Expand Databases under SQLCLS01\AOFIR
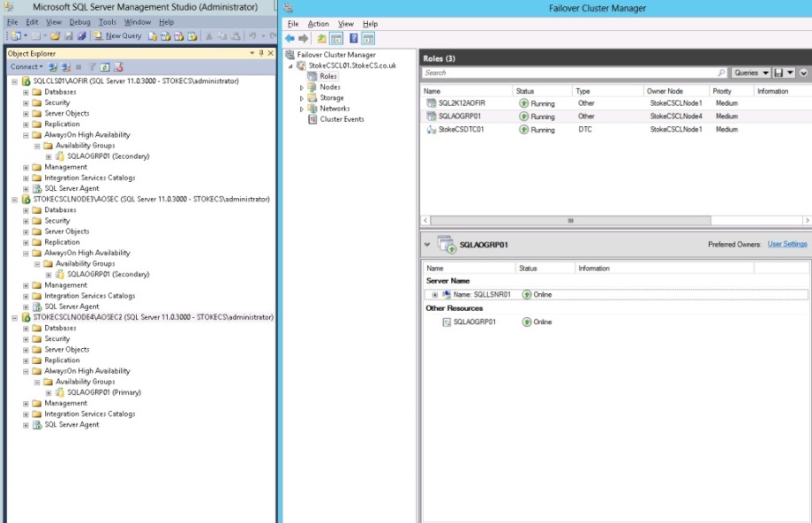Image resolution: width=812 pixels, height=523 pixels. pos(26,92)
